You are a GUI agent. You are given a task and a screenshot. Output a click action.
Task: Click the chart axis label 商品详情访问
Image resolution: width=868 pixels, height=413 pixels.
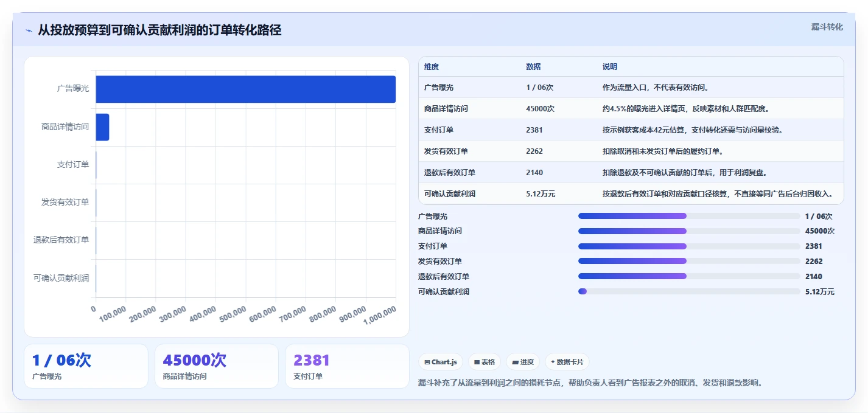(x=65, y=127)
